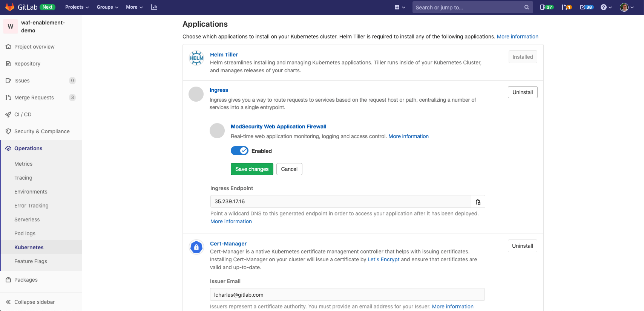Toggle the ModSecurity Enabled switch
Screen dimensions: 644x311
tap(239, 151)
